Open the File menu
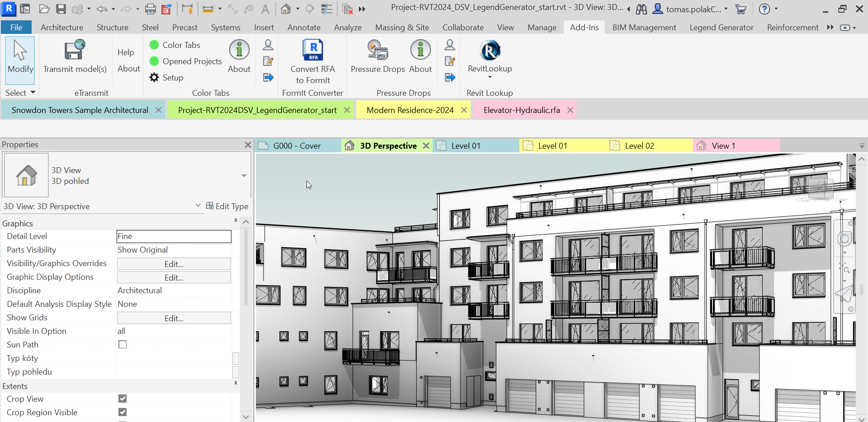 (16, 28)
